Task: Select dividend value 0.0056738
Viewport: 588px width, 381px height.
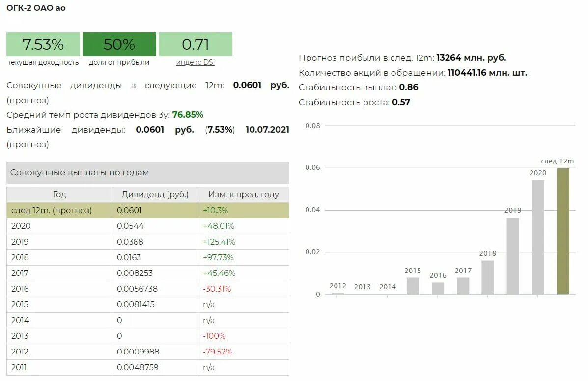Action: click(137, 289)
